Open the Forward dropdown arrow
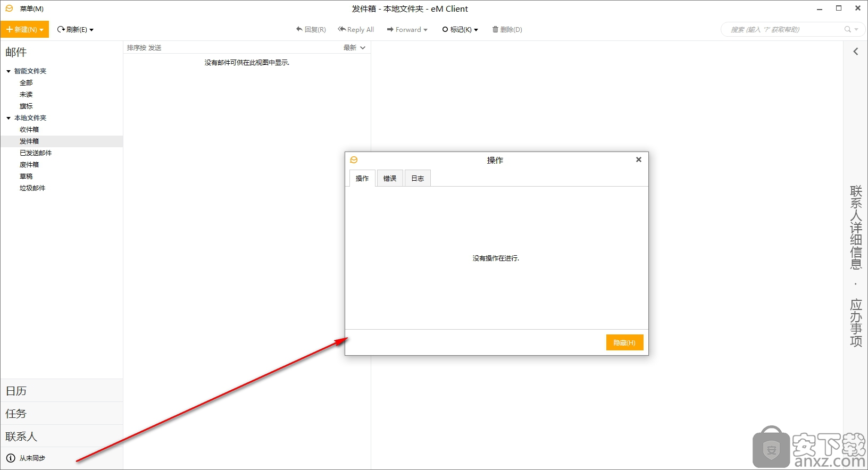The height and width of the screenshot is (470, 868). tap(425, 30)
